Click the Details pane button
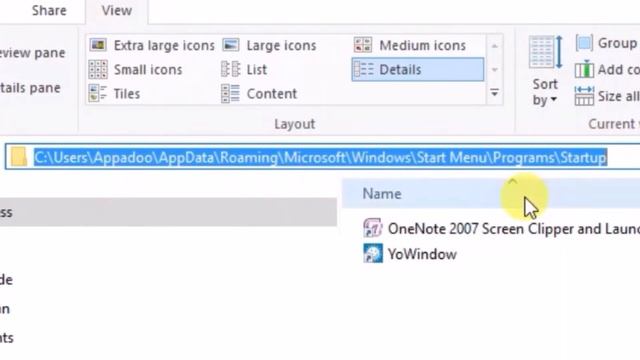The image size is (640, 360). (x=30, y=88)
